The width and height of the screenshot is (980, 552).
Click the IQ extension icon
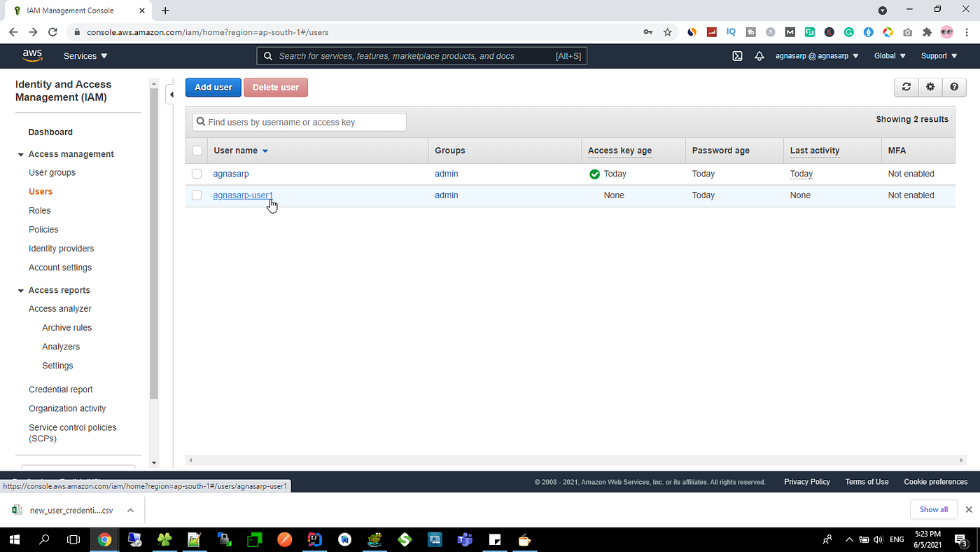coord(731,32)
